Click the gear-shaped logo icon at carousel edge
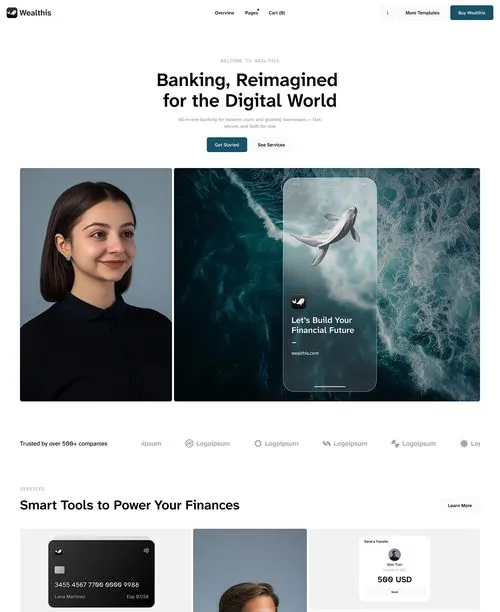500x612 pixels. (x=464, y=444)
